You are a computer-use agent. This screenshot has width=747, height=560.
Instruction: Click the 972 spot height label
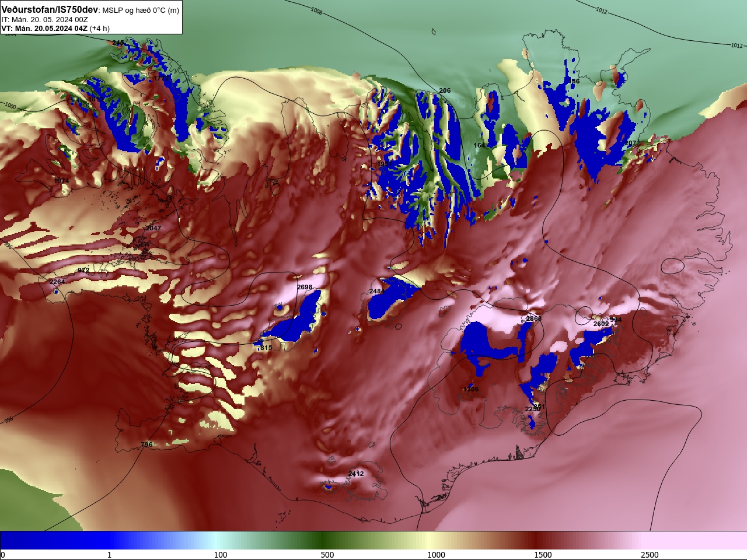pos(83,270)
